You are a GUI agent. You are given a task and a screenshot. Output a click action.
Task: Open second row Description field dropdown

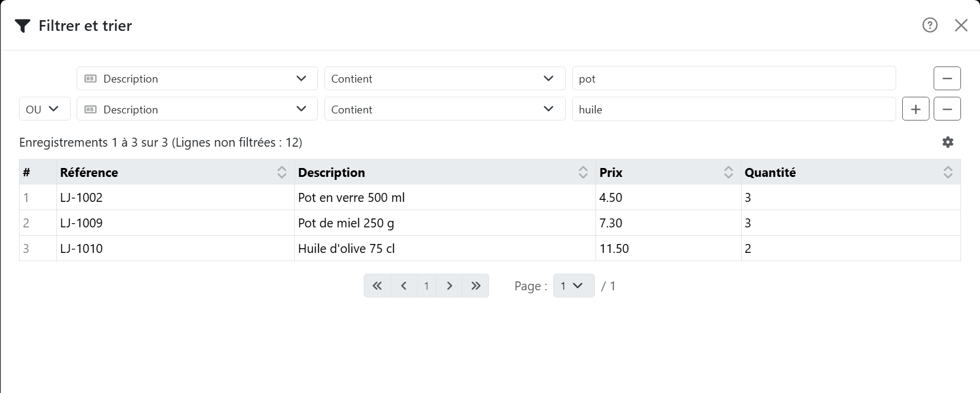click(x=197, y=109)
